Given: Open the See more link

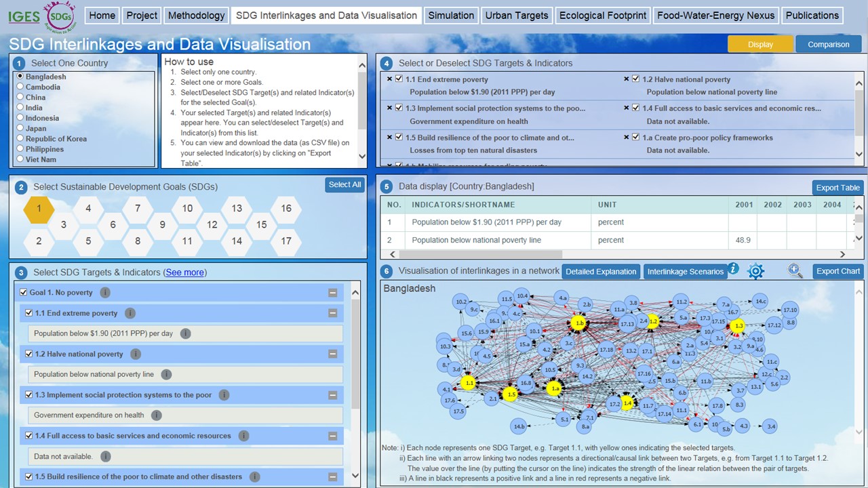Looking at the screenshot, I should coord(184,272).
